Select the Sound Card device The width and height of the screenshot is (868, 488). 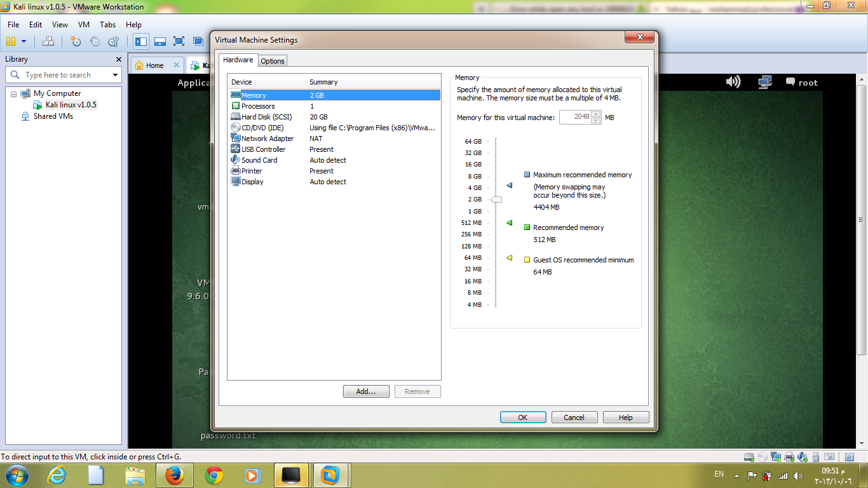pos(335,160)
